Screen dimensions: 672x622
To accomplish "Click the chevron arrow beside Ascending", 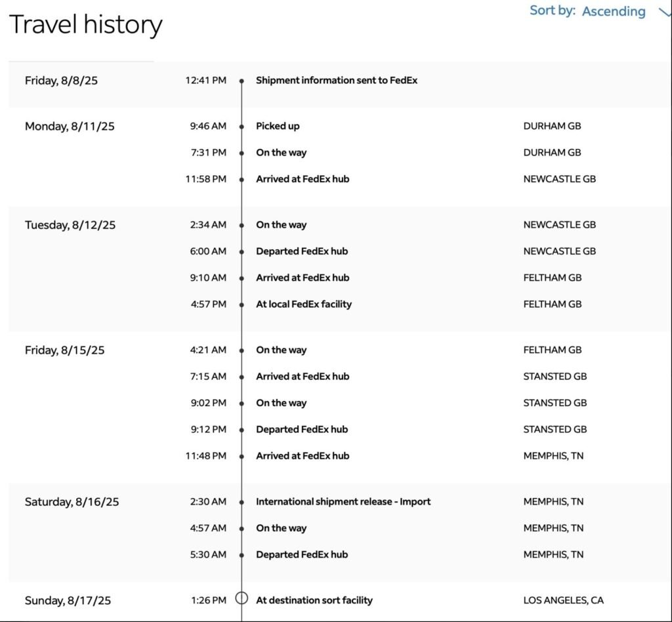I will tap(665, 13).
